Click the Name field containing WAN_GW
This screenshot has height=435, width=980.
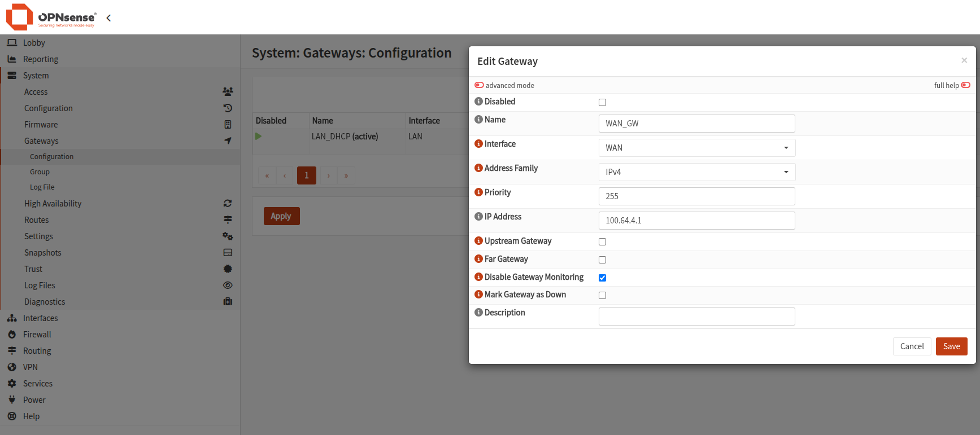pos(697,124)
